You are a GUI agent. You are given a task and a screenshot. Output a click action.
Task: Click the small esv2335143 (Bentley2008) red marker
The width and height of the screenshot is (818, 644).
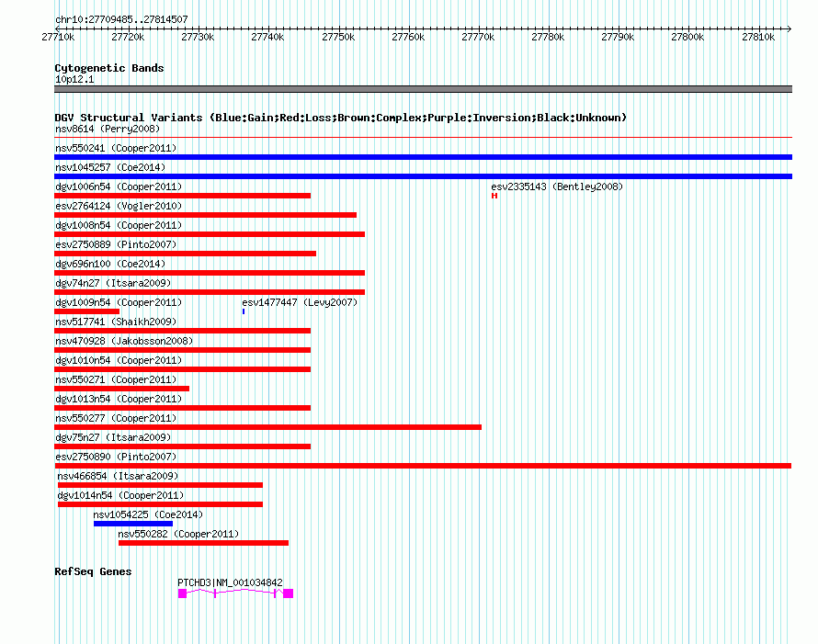coord(494,196)
